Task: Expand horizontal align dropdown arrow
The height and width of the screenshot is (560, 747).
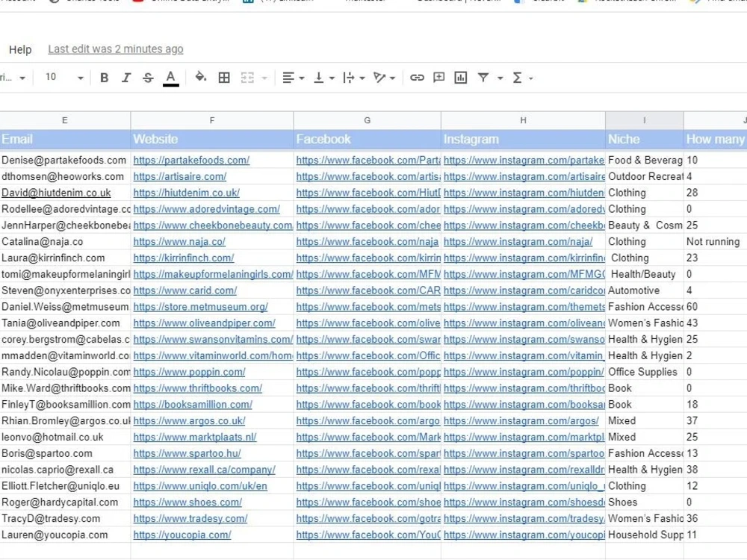Action: [302, 78]
